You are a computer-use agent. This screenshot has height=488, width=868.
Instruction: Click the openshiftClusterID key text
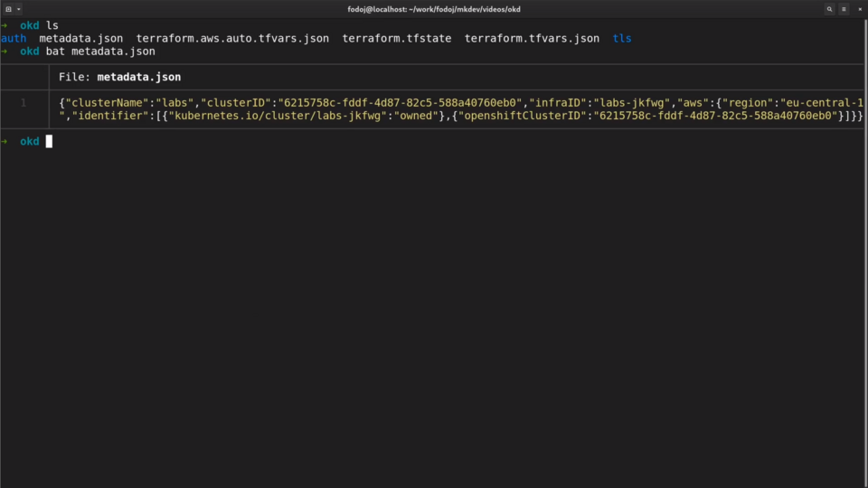pos(522,116)
